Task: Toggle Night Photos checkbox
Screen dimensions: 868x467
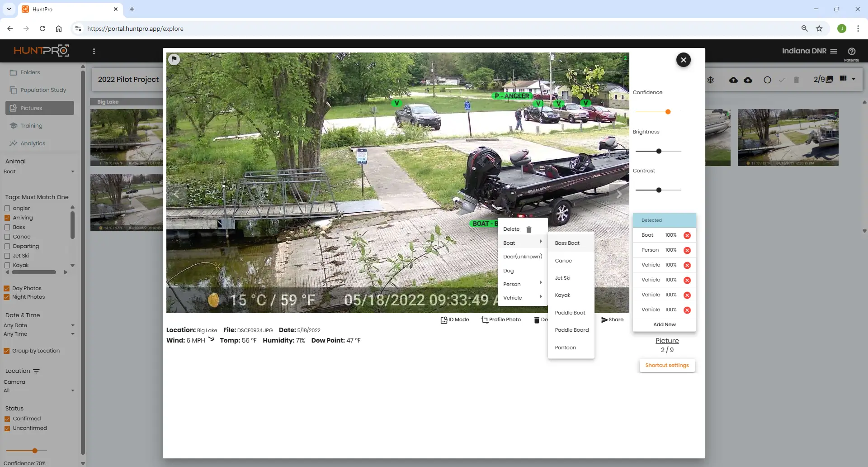Action: click(x=7, y=297)
